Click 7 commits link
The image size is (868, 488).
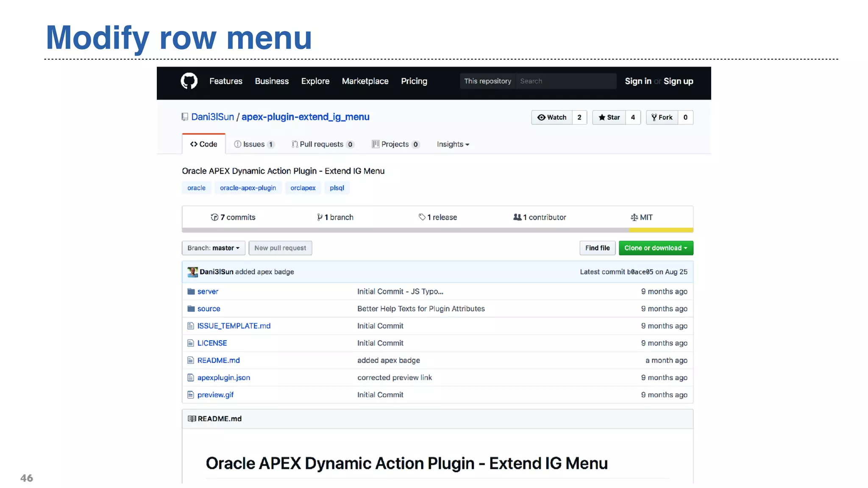[233, 217]
